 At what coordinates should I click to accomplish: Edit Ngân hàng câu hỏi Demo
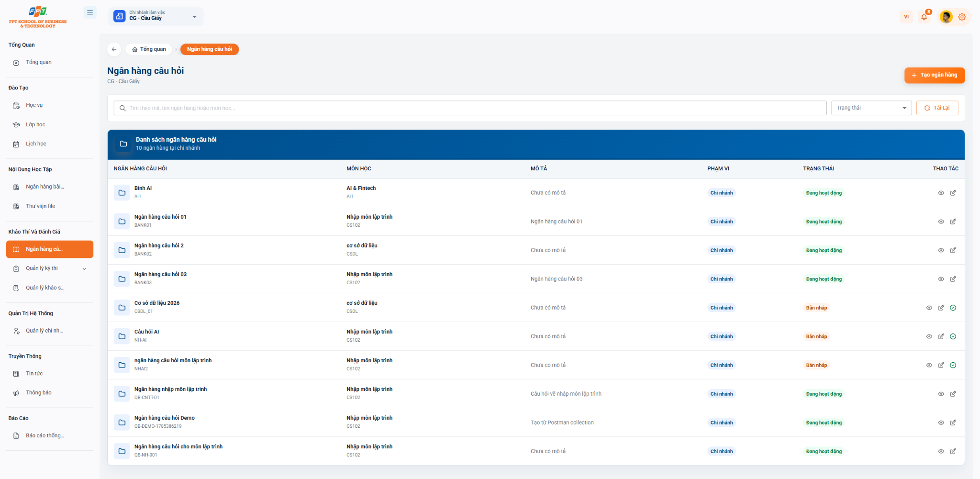953,423
